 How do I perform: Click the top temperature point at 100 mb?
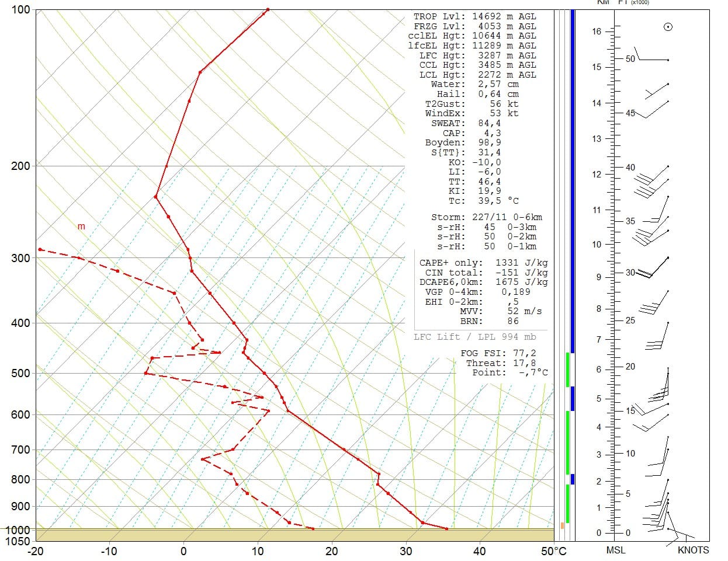click(268, 9)
